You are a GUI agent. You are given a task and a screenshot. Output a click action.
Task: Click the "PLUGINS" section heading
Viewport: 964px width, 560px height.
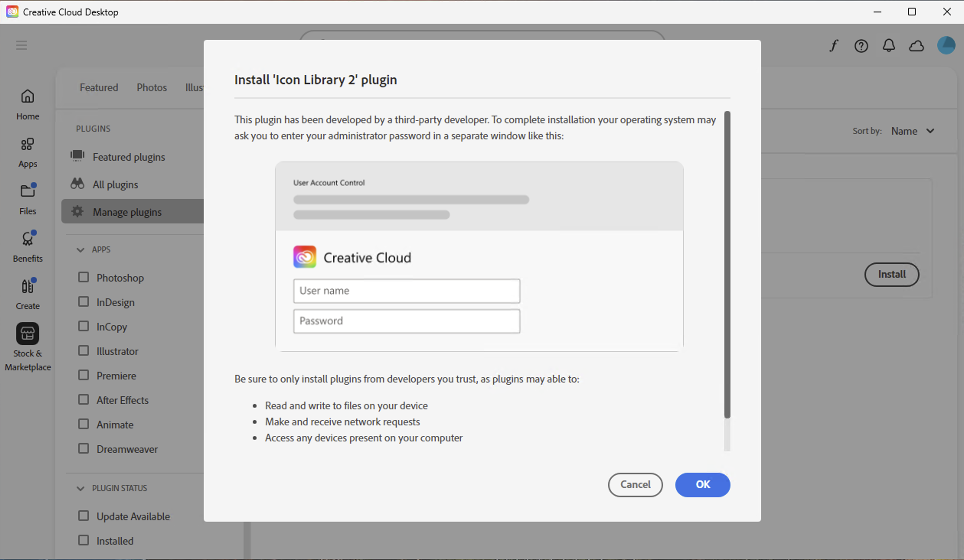click(93, 129)
